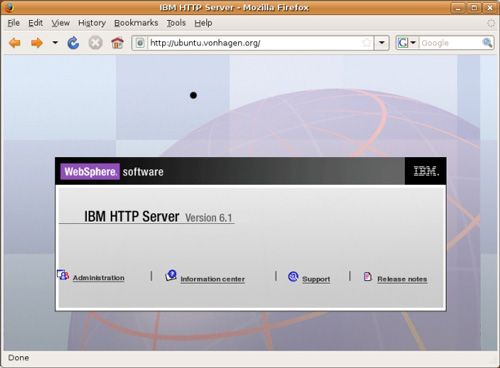The height and width of the screenshot is (368, 500).
Task: Open the Home page button
Action: [x=117, y=43]
